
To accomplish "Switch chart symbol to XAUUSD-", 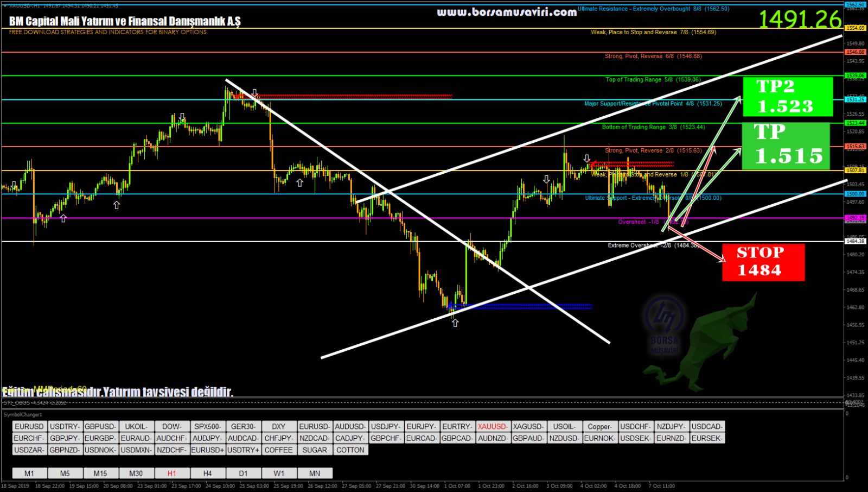I will [493, 426].
